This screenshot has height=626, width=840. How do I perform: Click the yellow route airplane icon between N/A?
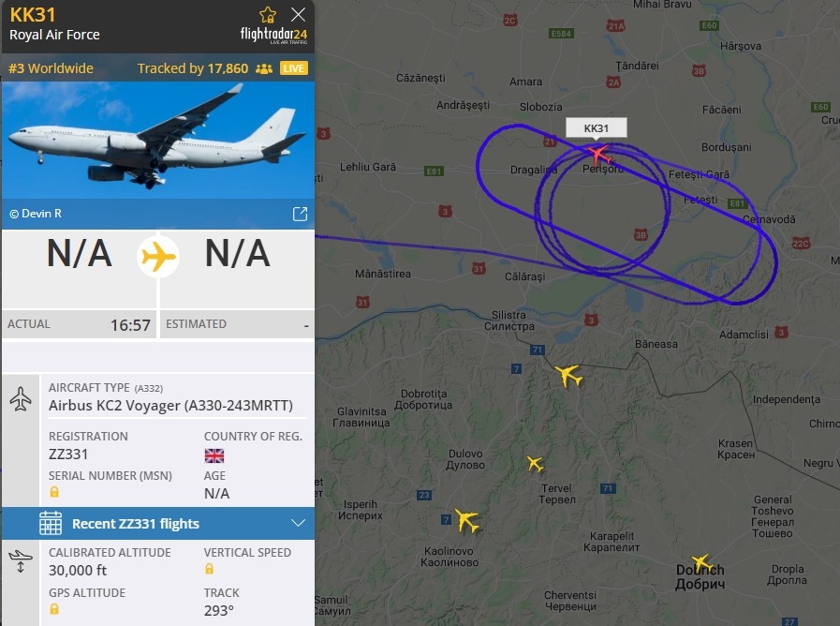tap(158, 256)
